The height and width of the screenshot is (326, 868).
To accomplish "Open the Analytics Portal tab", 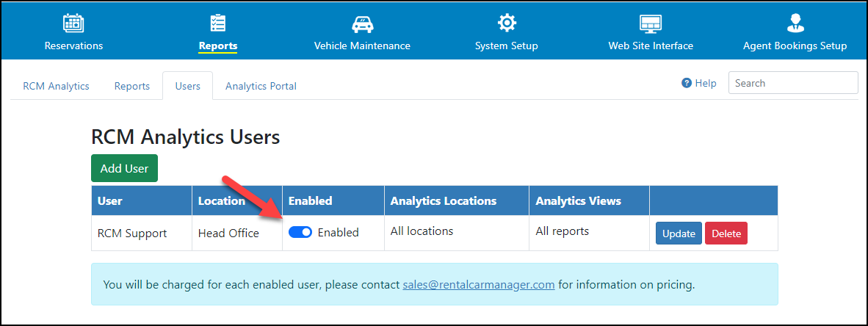I will point(261,87).
